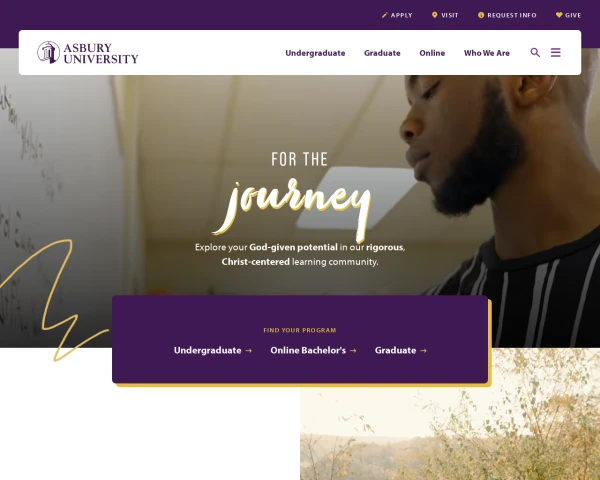Open the Graduate navigation menu

tap(382, 53)
